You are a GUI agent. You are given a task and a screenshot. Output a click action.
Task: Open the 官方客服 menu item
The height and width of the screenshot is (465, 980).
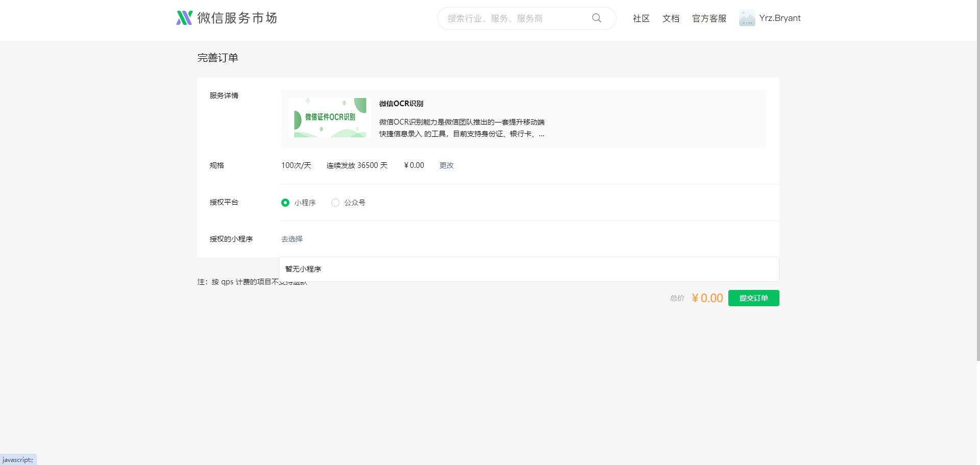tap(709, 18)
